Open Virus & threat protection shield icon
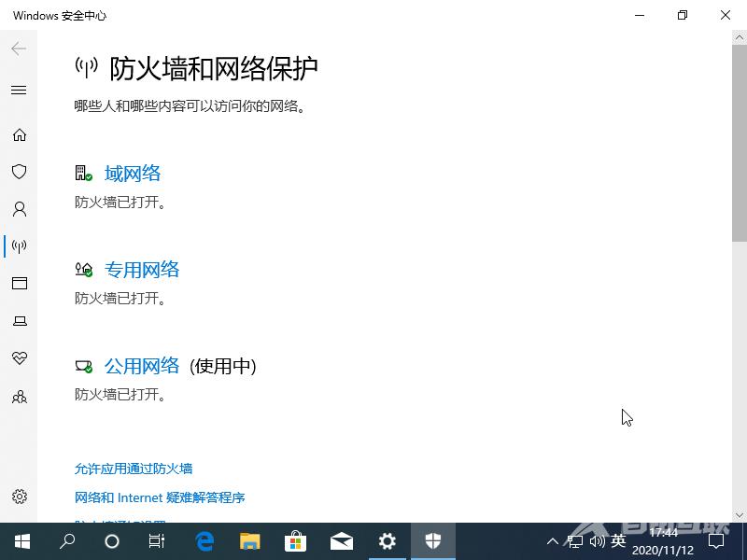The width and height of the screenshot is (747, 560). (19, 172)
